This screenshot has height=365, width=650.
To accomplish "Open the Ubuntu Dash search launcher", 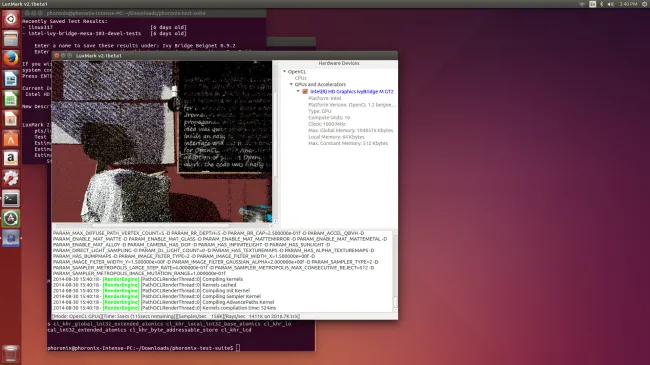I will [x=11, y=19].
